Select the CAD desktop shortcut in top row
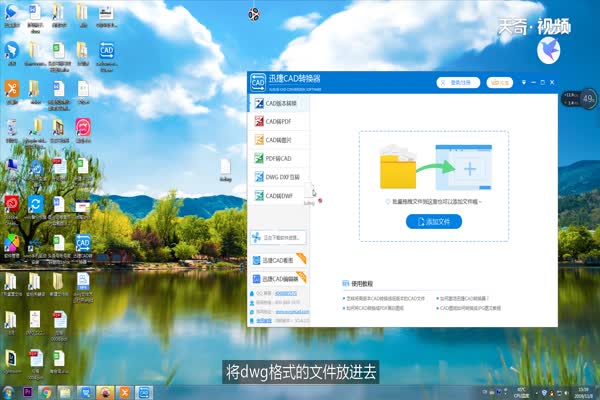 106,57
